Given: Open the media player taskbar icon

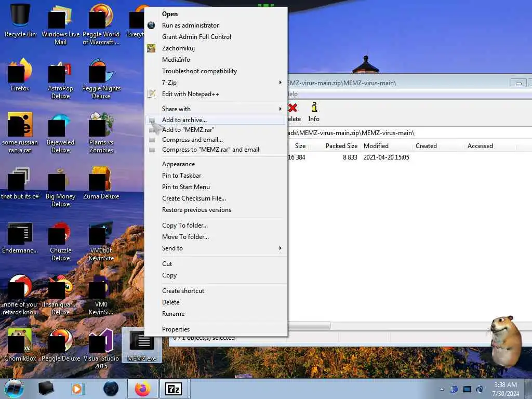Looking at the screenshot, I should [x=77, y=389].
